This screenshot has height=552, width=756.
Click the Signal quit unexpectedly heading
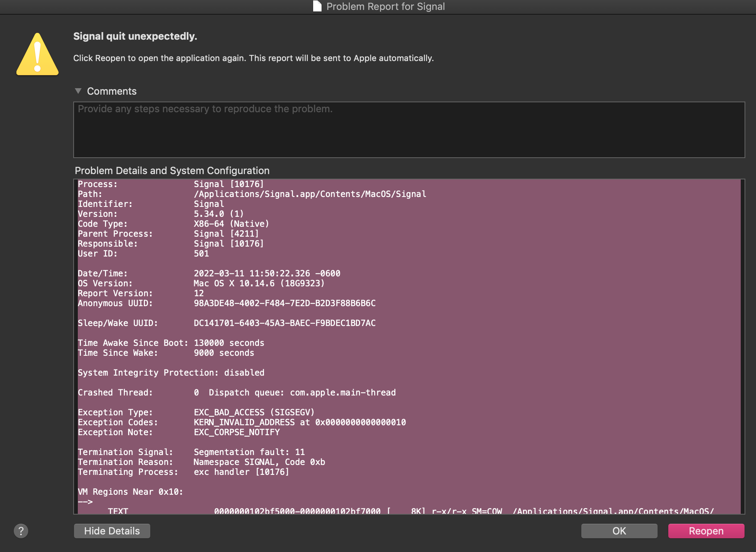[x=135, y=36]
